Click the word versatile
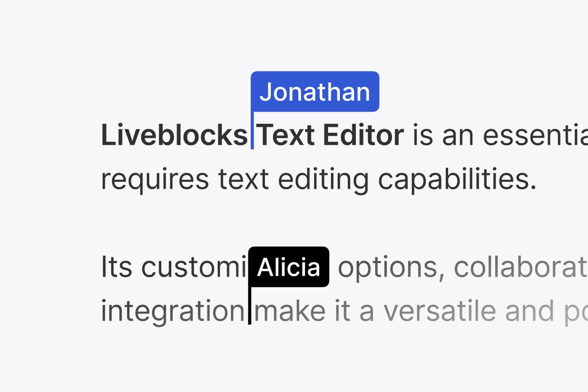 pyautogui.click(x=439, y=311)
